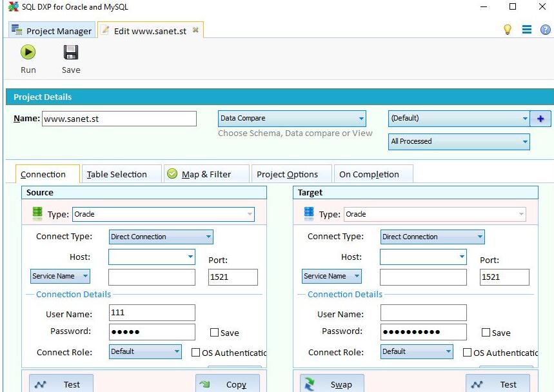Toggle Target Save password checkbox

486,332
